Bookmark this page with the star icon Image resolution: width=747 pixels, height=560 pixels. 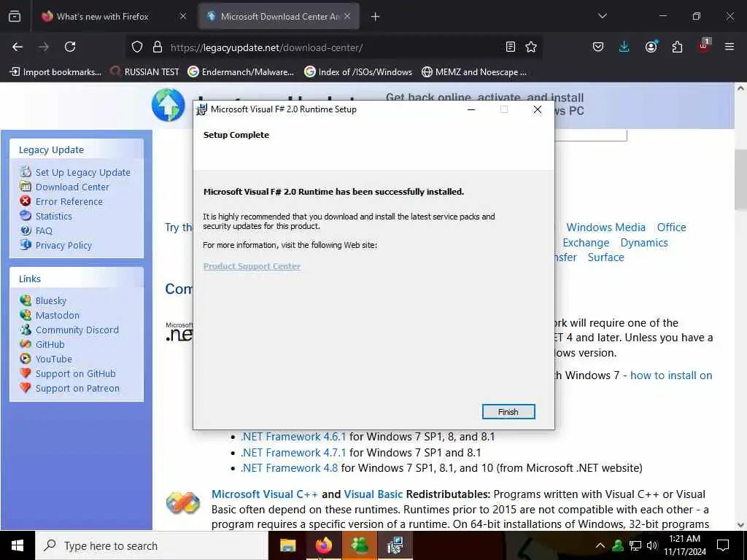point(531,47)
